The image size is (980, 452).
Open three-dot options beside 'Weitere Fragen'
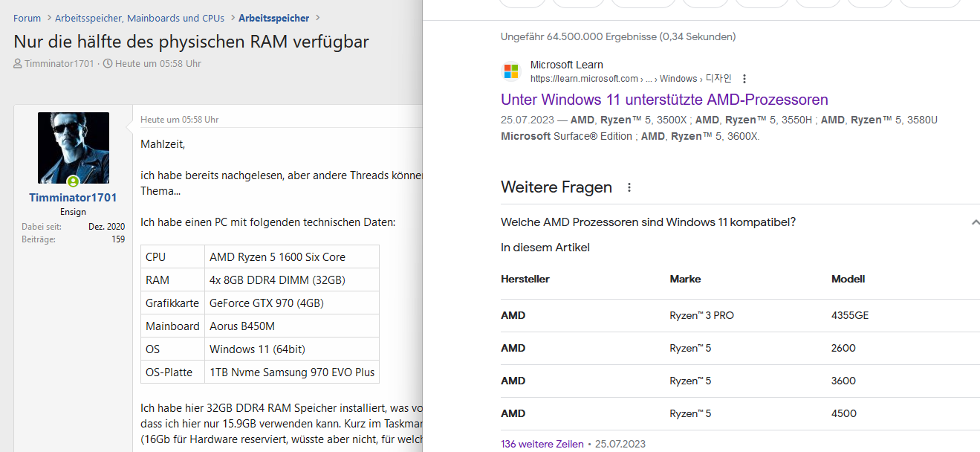point(629,187)
